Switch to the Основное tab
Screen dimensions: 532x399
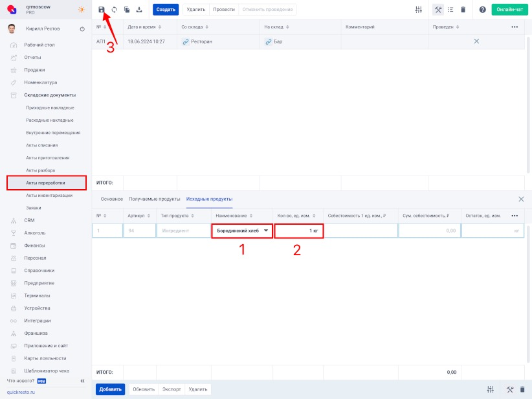click(112, 199)
